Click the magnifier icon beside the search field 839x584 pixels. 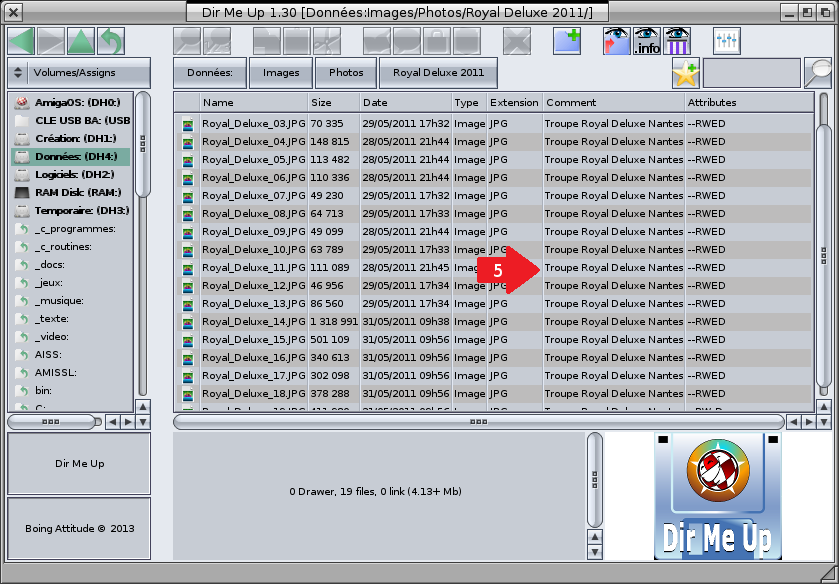[x=818, y=73]
